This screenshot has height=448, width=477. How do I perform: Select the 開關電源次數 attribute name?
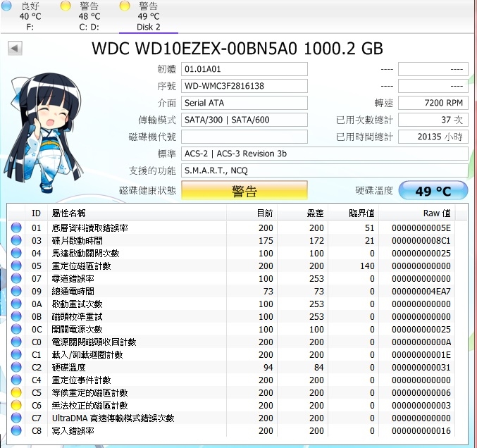[78, 330]
